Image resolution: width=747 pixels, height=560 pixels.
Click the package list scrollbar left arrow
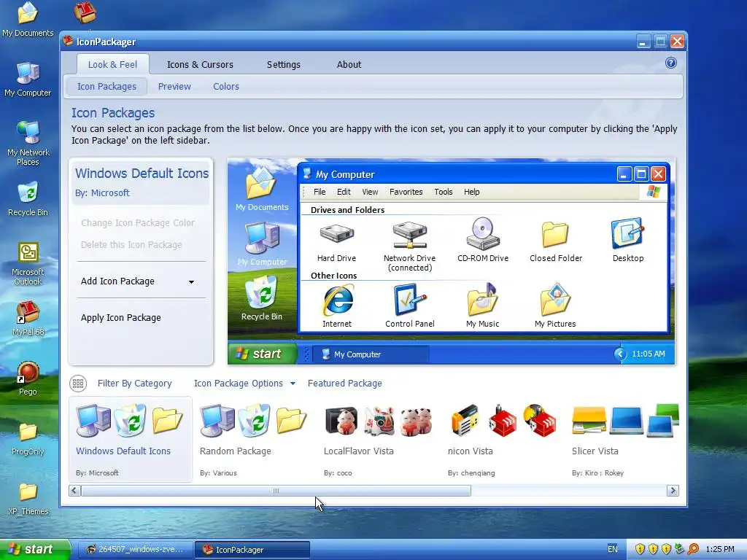pos(75,491)
